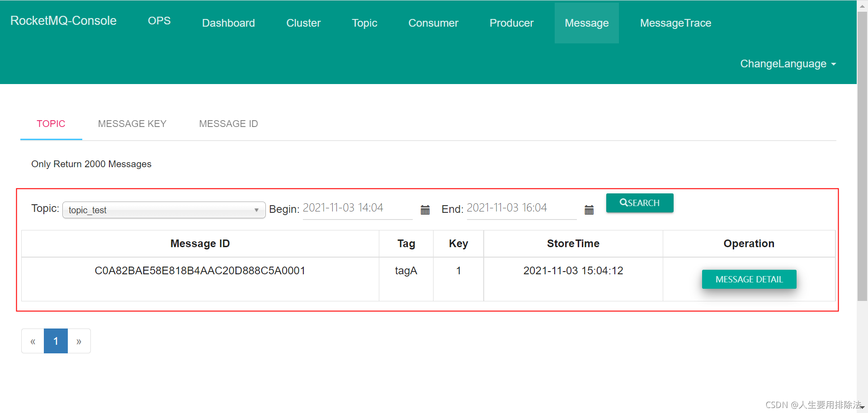Image resolution: width=868 pixels, height=413 pixels.
Task: Open the MessageTrace page
Action: (x=675, y=23)
